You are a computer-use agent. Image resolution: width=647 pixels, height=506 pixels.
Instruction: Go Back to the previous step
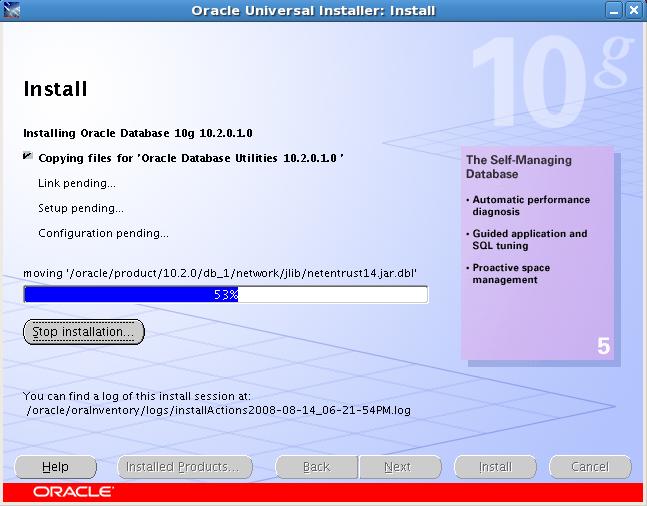click(x=316, y=467)
